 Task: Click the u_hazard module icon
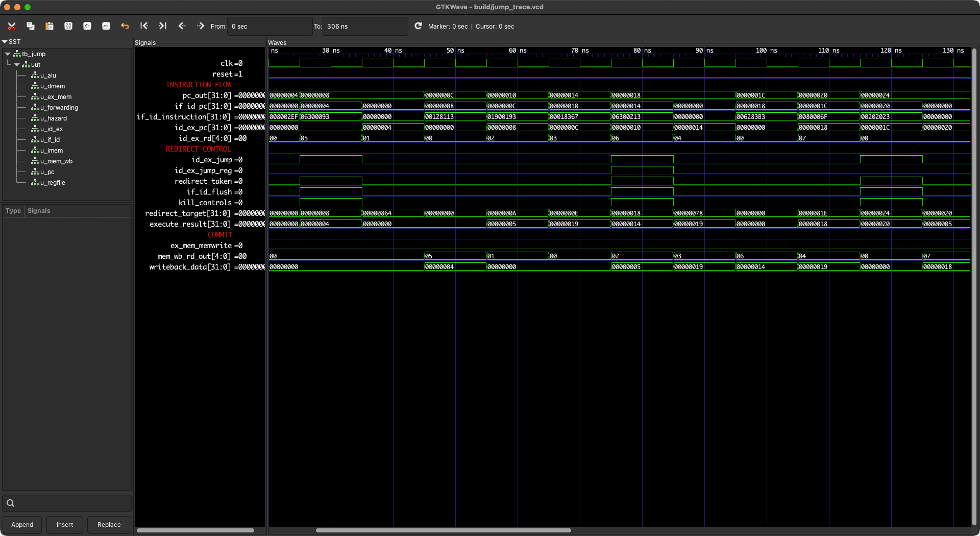[35, 118]
